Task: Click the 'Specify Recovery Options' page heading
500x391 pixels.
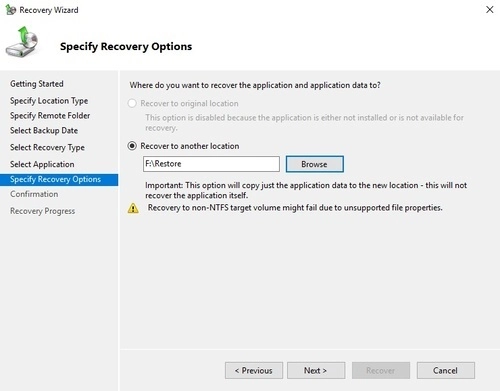Action: [x=126, y=47]
